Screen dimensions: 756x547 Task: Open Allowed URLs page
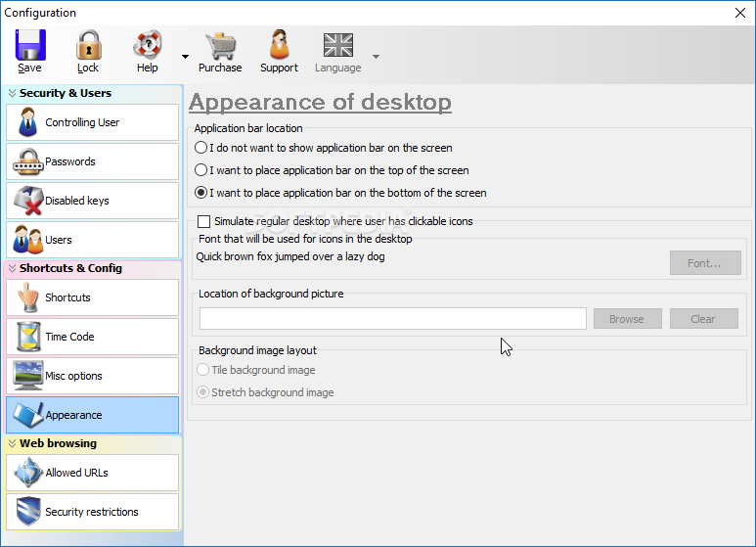click(x=93, y=473)
